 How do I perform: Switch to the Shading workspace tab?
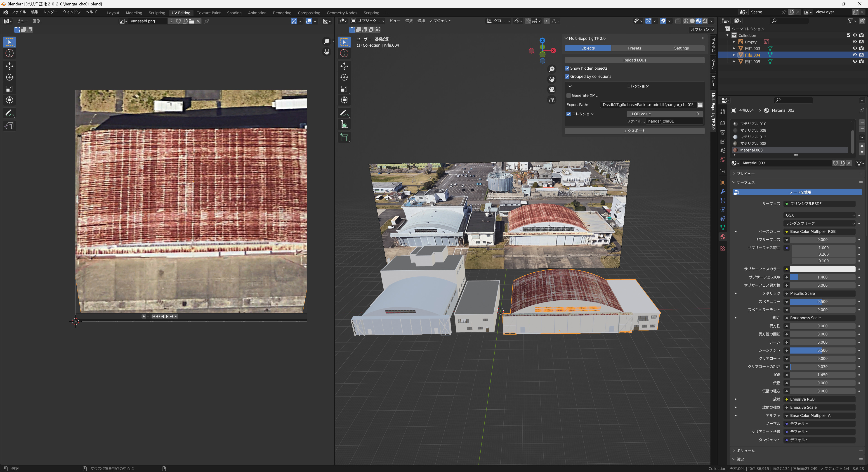click(234, 13)
